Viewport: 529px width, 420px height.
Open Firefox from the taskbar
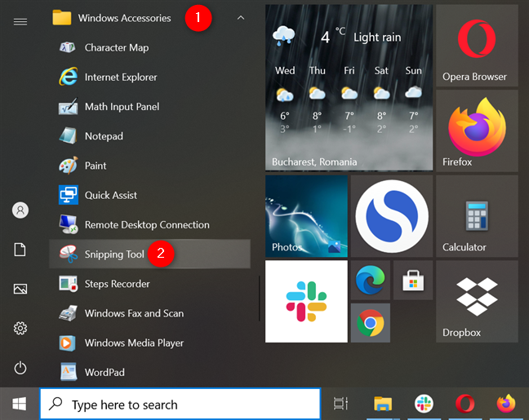506,404
